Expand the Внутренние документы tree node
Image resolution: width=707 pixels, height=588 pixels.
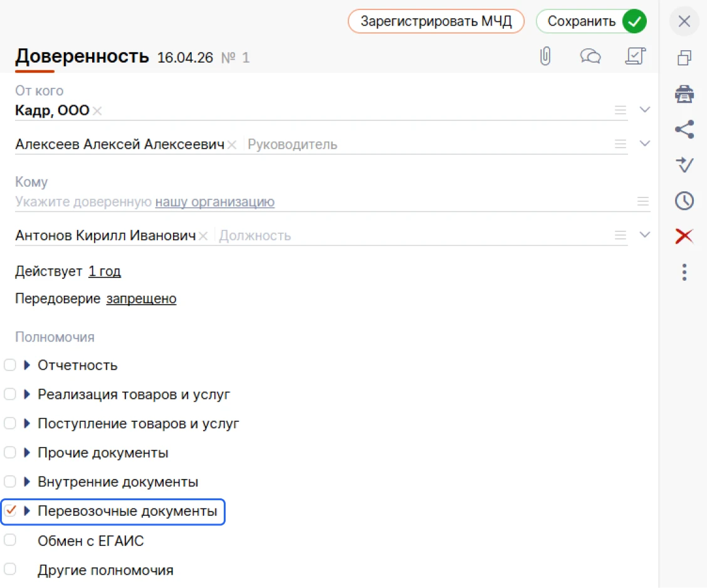tap(26, 481)
